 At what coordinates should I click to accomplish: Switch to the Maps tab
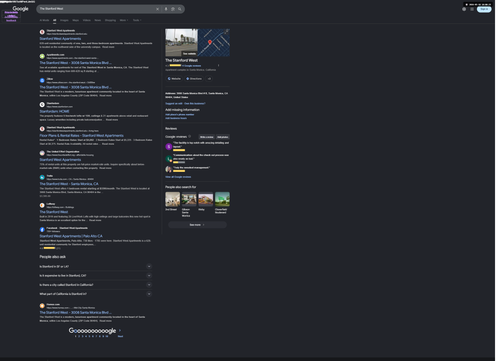[76, 20]
